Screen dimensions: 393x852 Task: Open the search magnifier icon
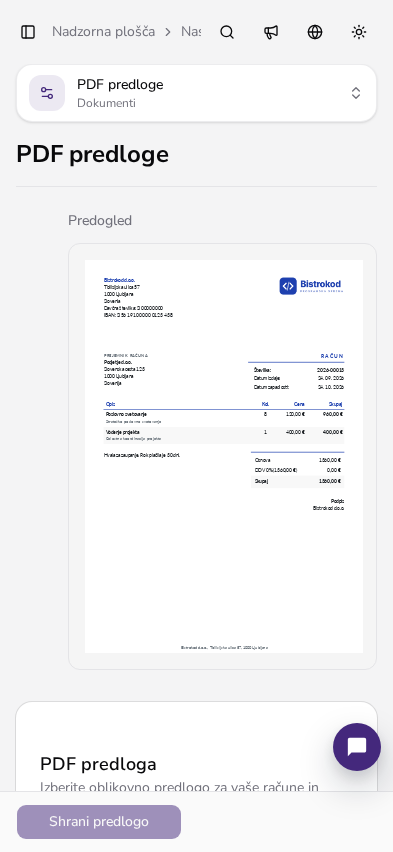coord(227,32)
